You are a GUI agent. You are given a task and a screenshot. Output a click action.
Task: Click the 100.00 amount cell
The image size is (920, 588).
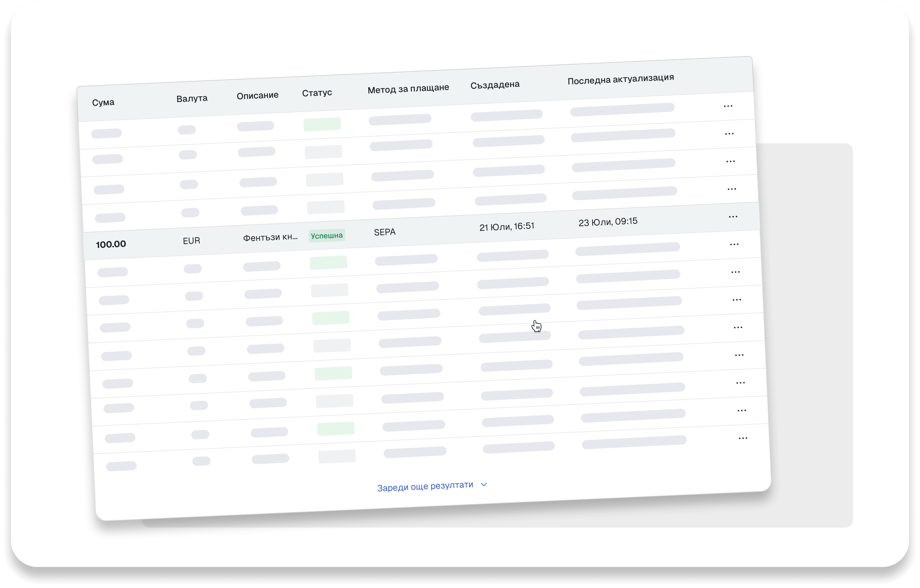click(111, 244)
